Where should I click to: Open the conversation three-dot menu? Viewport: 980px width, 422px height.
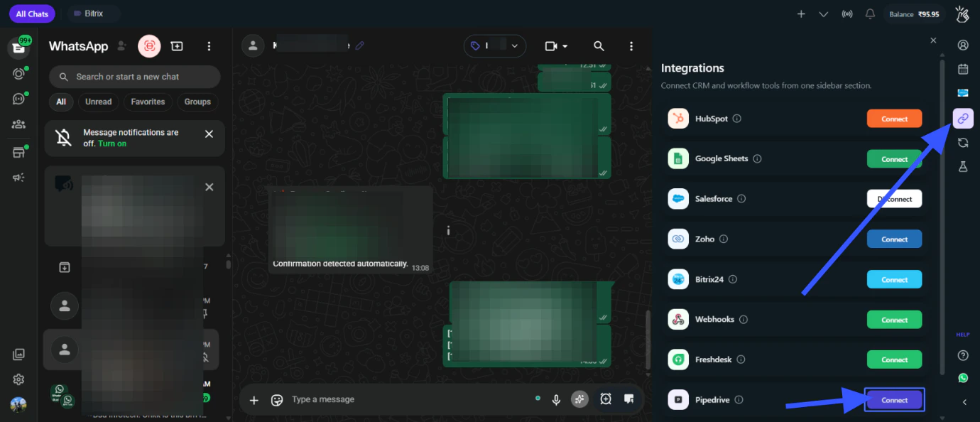point(631,46)
